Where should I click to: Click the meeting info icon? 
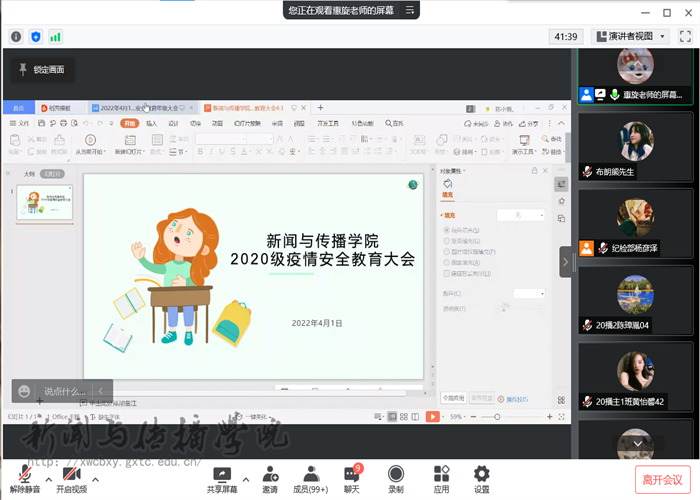pos(16,36)
